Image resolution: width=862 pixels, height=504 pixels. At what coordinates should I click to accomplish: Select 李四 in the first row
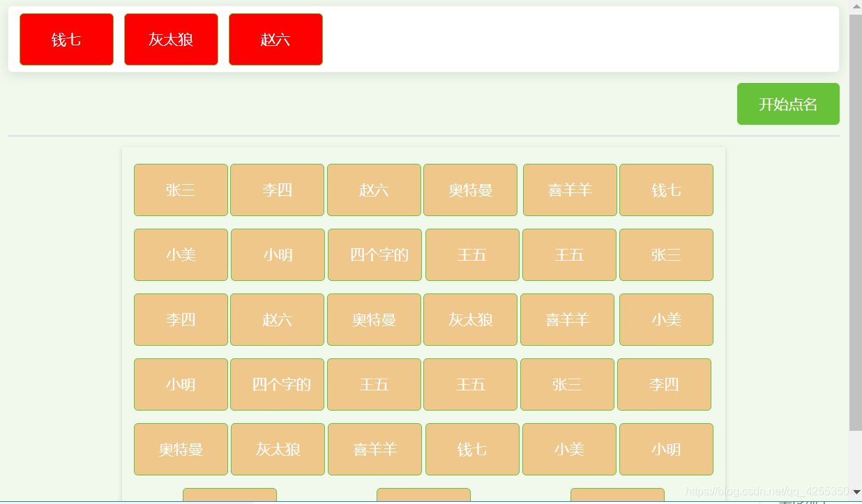pos(277,190)
